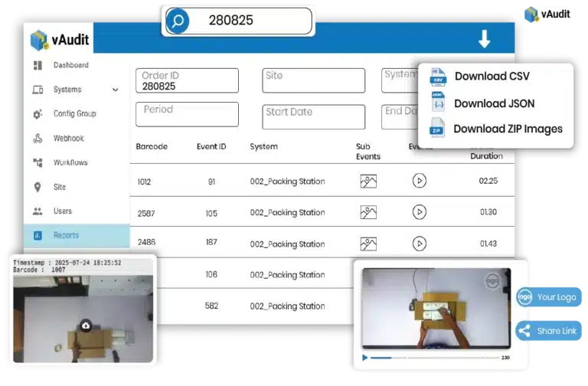Click the CSV file icon
The height and width of the screenshot is (386, 588).
[438, 77]
